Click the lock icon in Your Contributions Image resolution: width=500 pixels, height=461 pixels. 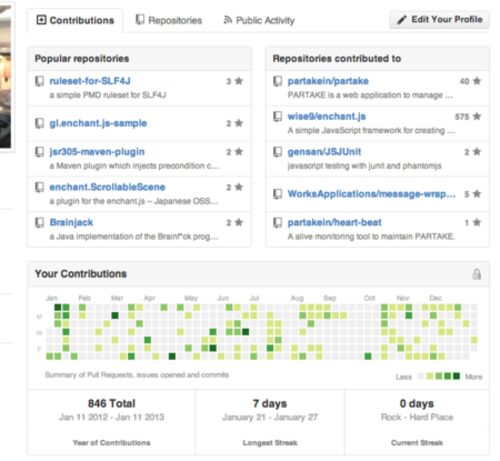(x=477, y=274)
